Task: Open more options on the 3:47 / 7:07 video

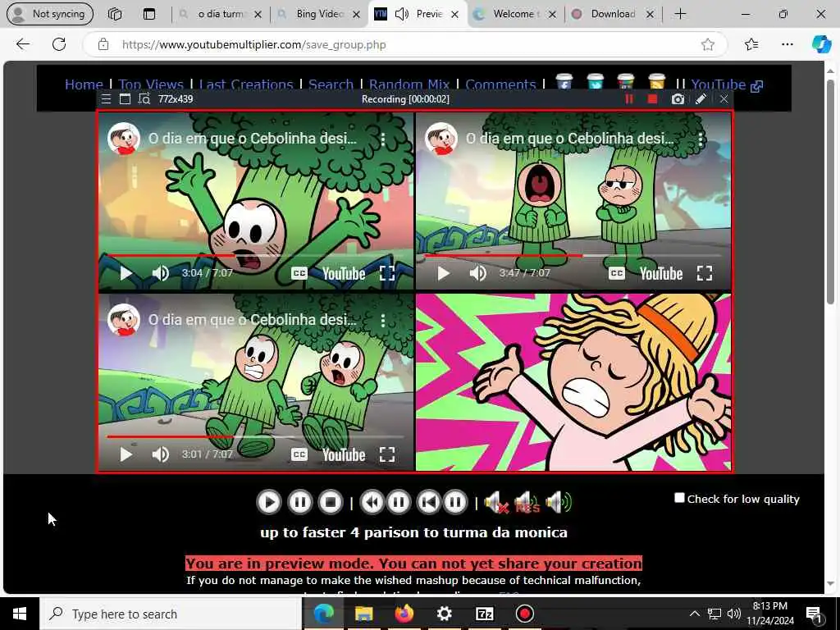Action: click(701, 139)
